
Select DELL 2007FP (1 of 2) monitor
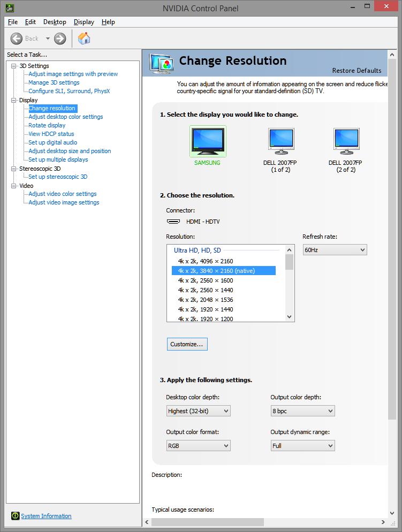(x=281, y=142)
